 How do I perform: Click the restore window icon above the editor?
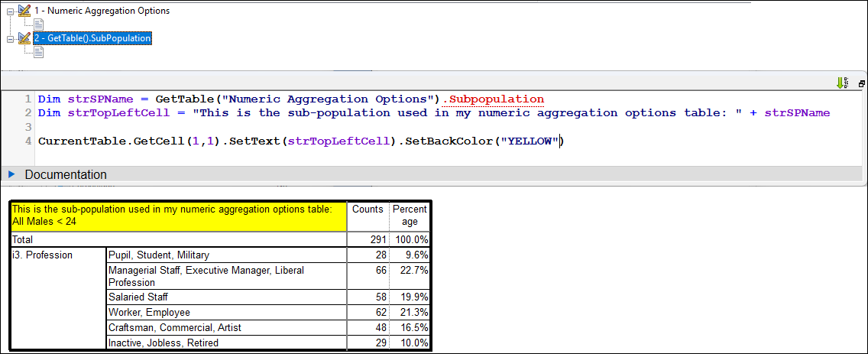861,84
